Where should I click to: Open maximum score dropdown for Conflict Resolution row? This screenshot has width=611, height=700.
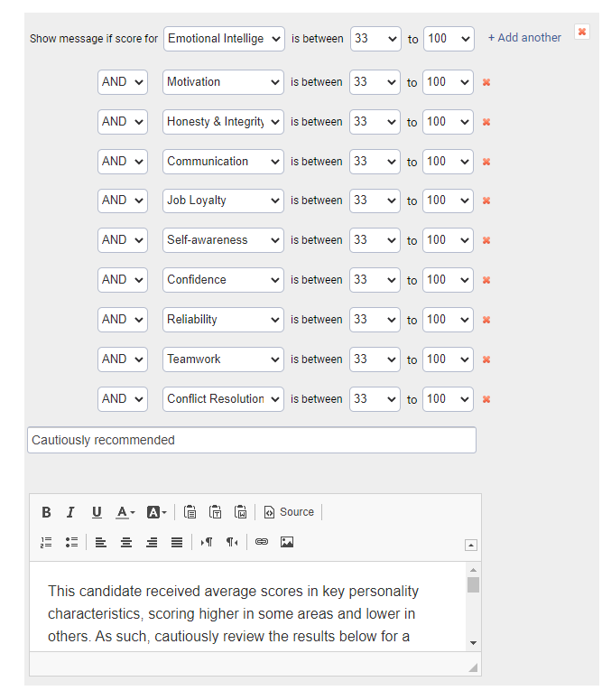tap(448, 399)
